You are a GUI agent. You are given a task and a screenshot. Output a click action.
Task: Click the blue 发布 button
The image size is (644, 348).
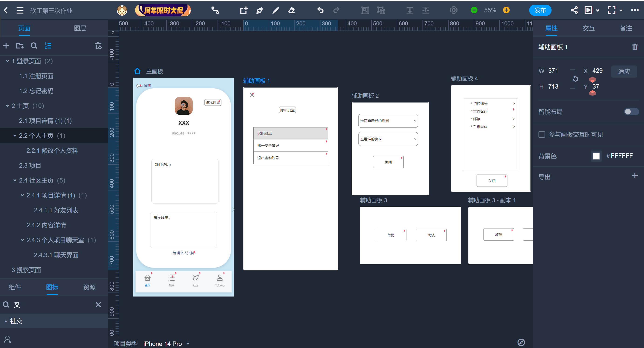pyautogui.click(x=540, y=10)
